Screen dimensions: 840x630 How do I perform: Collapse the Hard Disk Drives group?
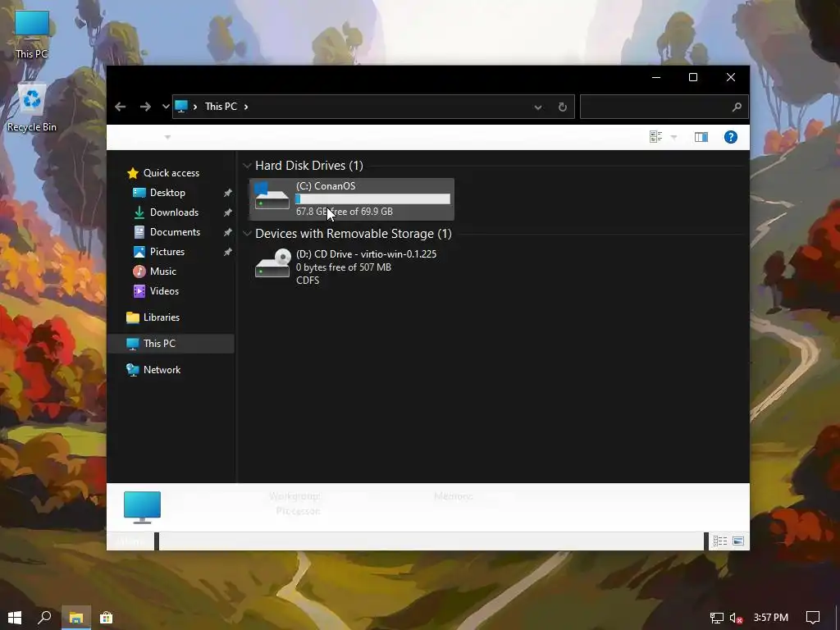247,166
